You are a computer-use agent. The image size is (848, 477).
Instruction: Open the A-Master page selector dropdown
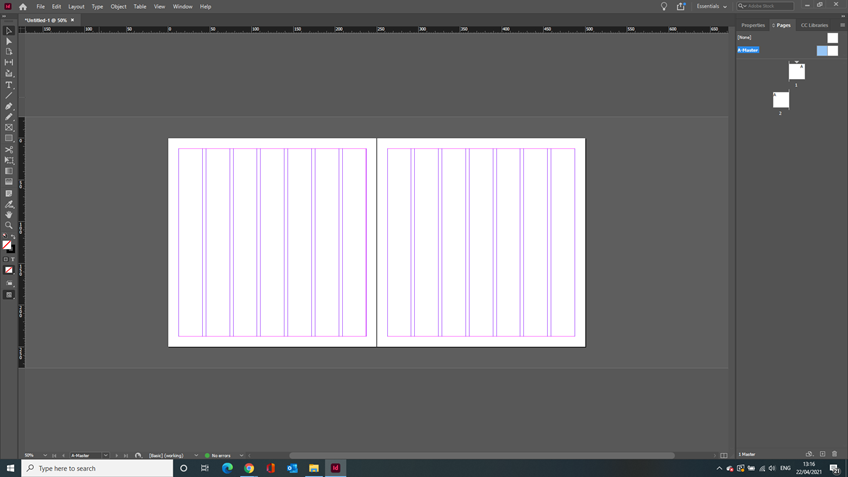tap(105, 455)
